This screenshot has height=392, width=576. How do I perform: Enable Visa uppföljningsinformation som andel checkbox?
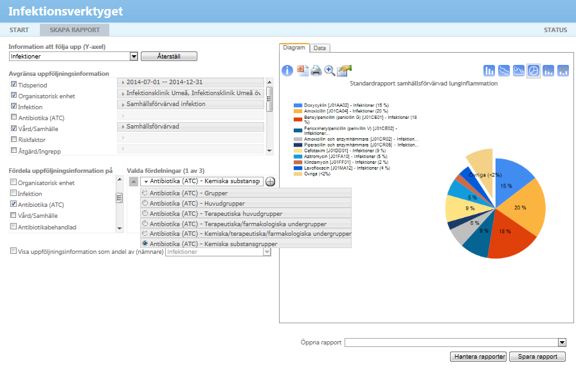(x=14, y=251)
